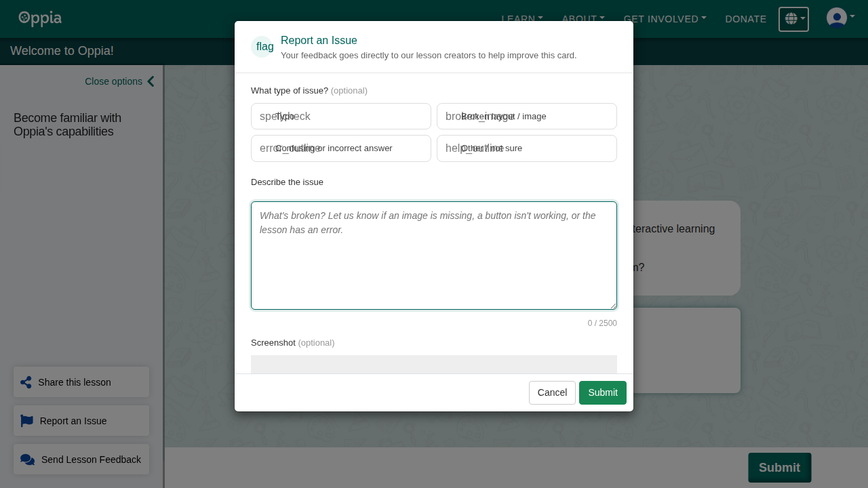Select Broken layout / image issue type
The height and width of the screenshot is (488, 868).
coord(527,116)
